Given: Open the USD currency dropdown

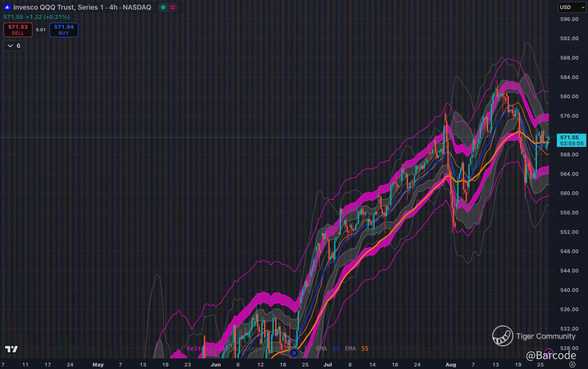Looking at the screenshot, I should point(572,7).
